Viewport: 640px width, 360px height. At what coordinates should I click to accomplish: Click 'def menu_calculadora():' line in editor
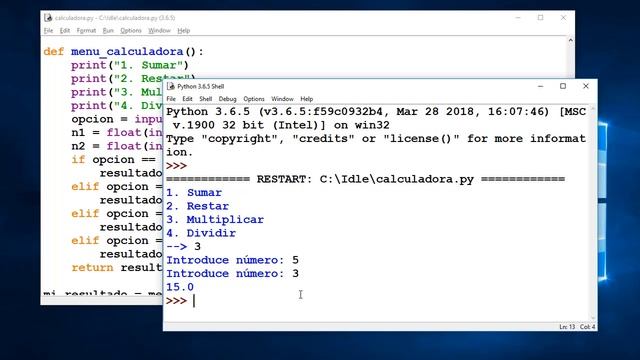click(x=123, y=51)
